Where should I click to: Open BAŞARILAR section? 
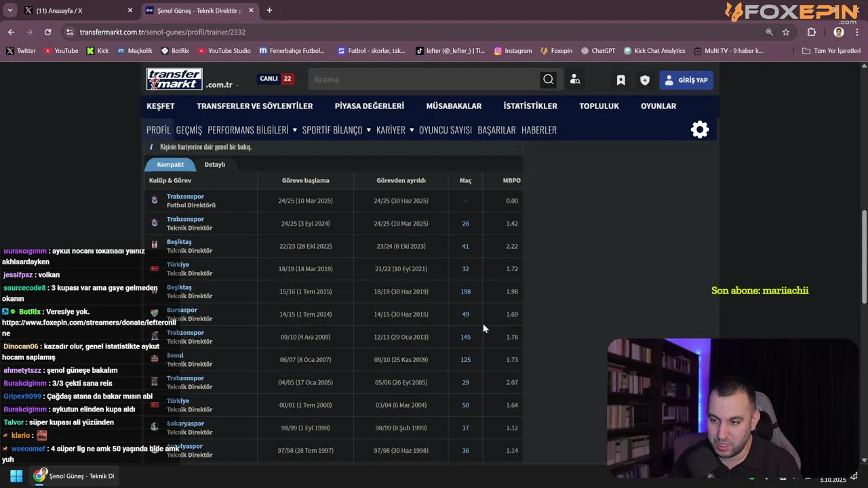[496, 130]
